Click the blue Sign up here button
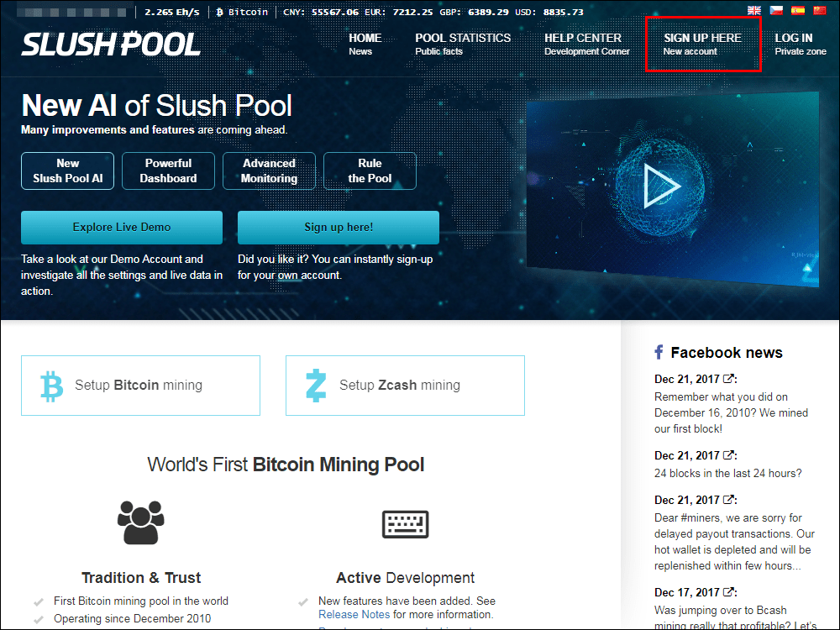The width and height of the screenshot is (840, 630). click(338, 227)
